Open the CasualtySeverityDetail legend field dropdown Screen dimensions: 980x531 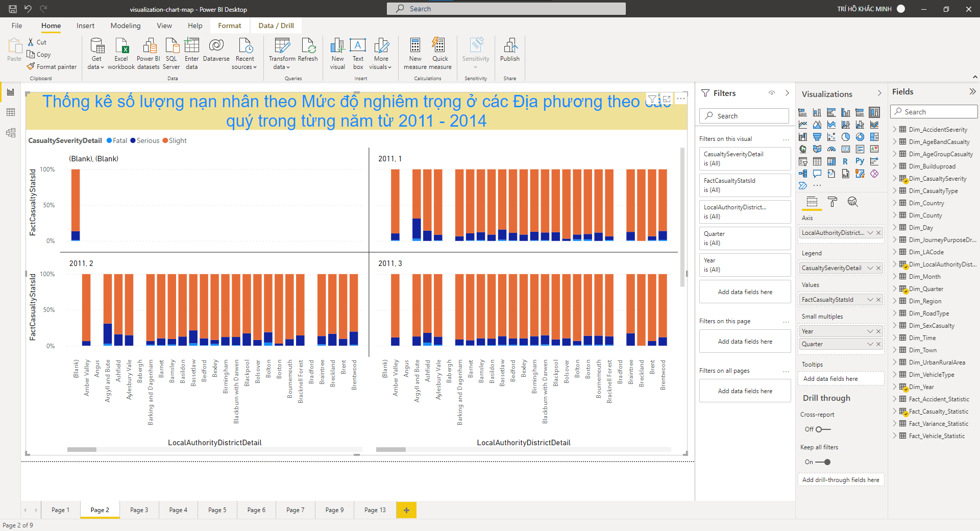coord(870,268)
